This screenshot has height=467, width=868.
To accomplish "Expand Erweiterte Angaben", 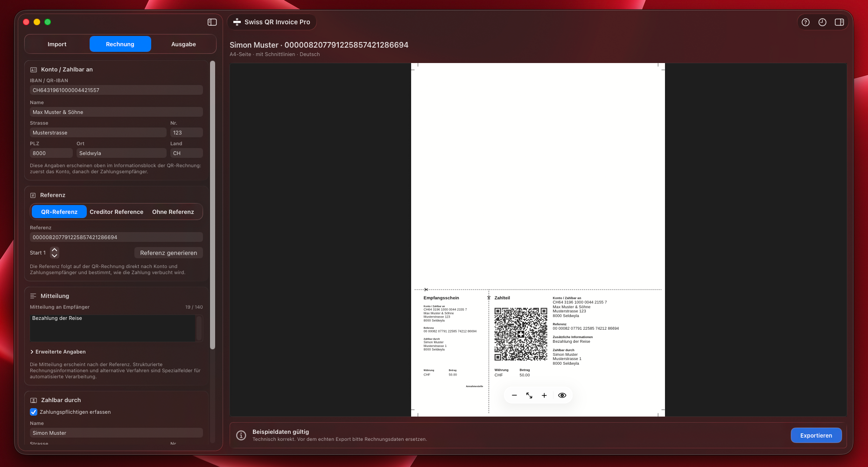I will point(58,352).
